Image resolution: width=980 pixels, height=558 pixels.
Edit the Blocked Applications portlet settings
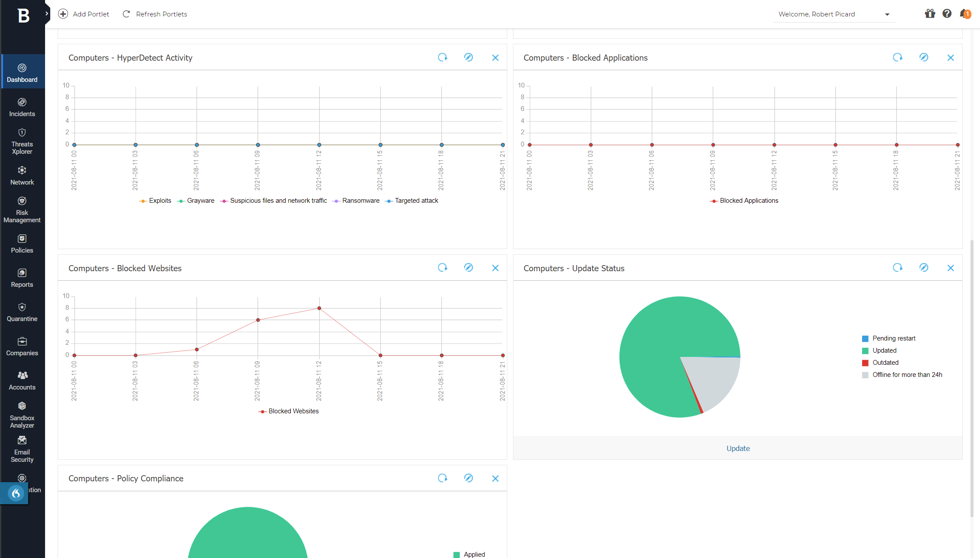[924, 57]
